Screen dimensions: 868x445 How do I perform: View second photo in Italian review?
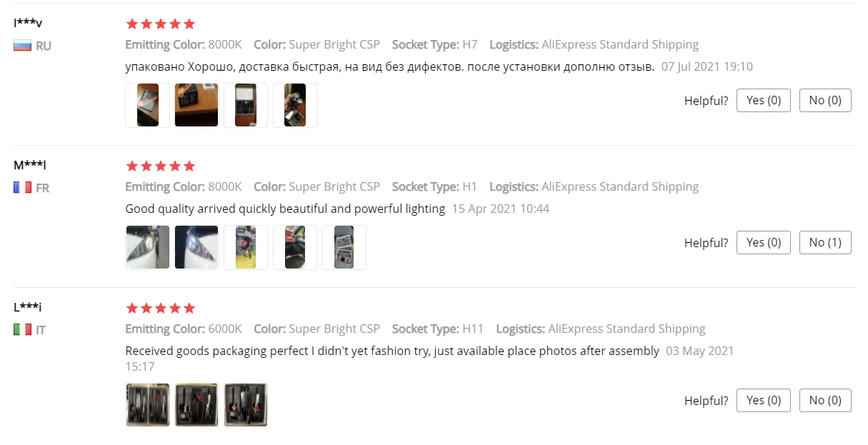pyautogui.click(x=196, y=405)
